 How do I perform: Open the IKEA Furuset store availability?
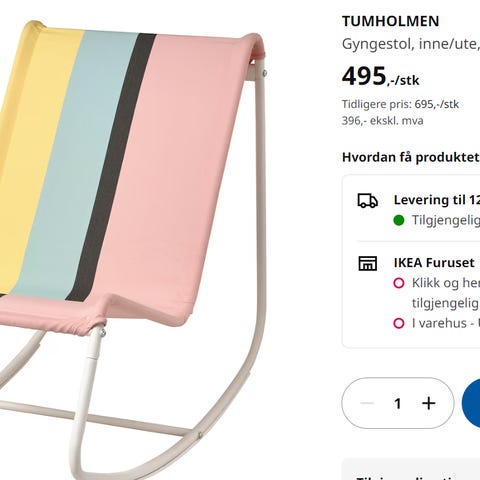pyautogui.click(x=434, y=263)
